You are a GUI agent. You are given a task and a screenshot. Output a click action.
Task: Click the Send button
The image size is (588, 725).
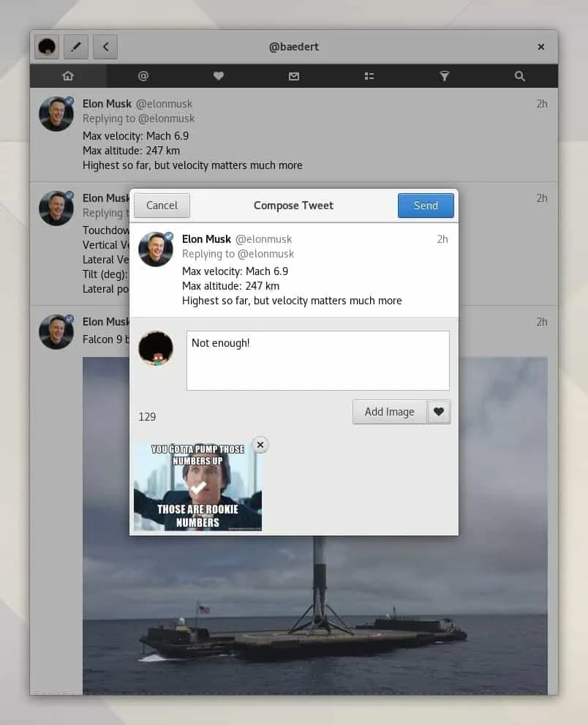click(x=426, y=206)
